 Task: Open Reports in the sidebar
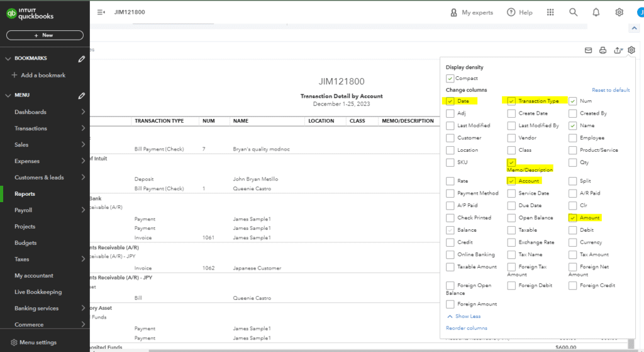pos(25,194)
